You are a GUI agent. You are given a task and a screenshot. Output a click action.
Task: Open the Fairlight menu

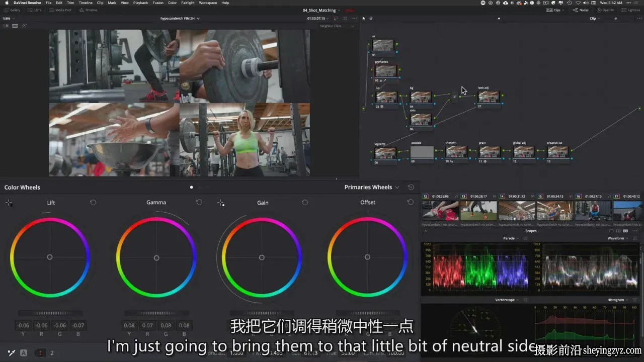(188, 3)
